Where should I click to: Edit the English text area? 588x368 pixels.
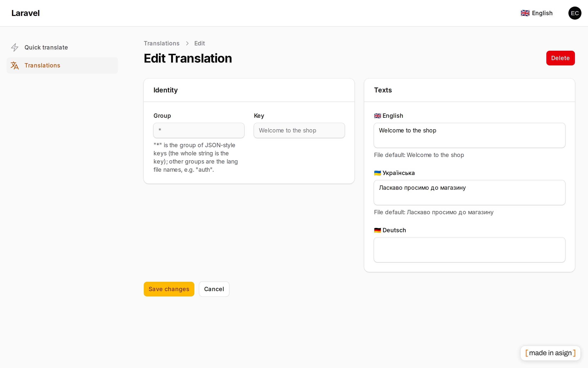pyautogui.click(x=469, y=135)
